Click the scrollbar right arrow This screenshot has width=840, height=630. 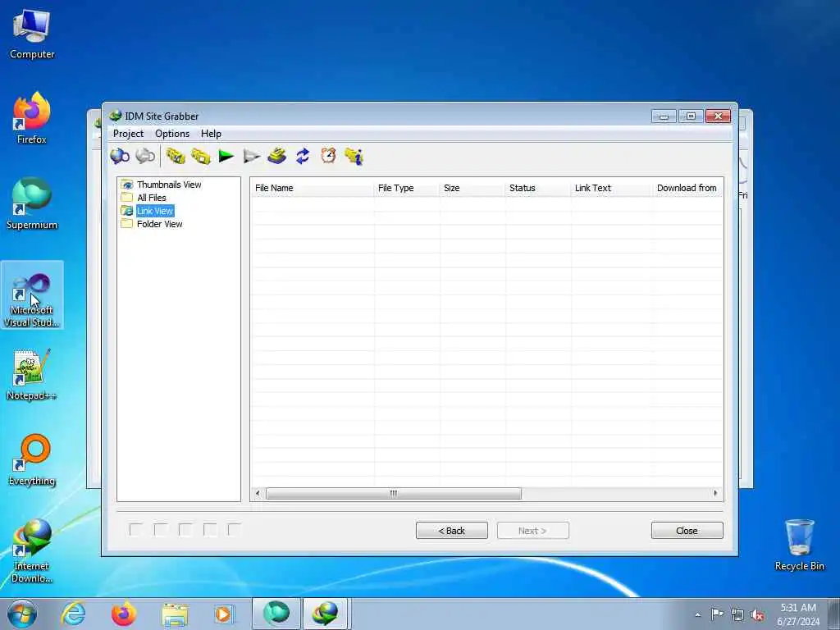click(x=715, y=493)
